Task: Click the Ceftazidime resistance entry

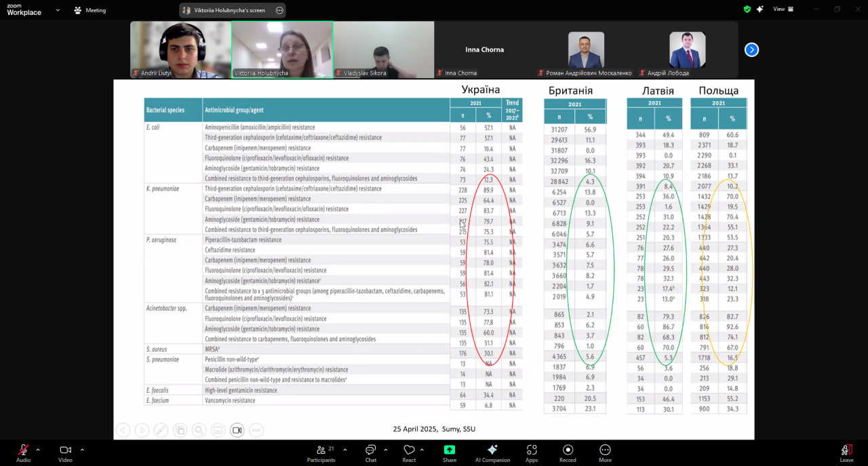Action: point(231,250)
